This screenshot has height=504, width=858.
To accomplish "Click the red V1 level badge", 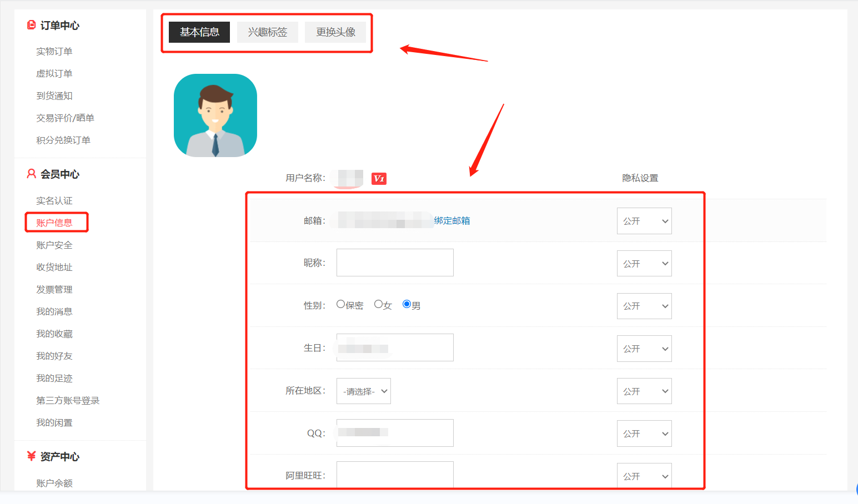I will click(x=379, y=178).
